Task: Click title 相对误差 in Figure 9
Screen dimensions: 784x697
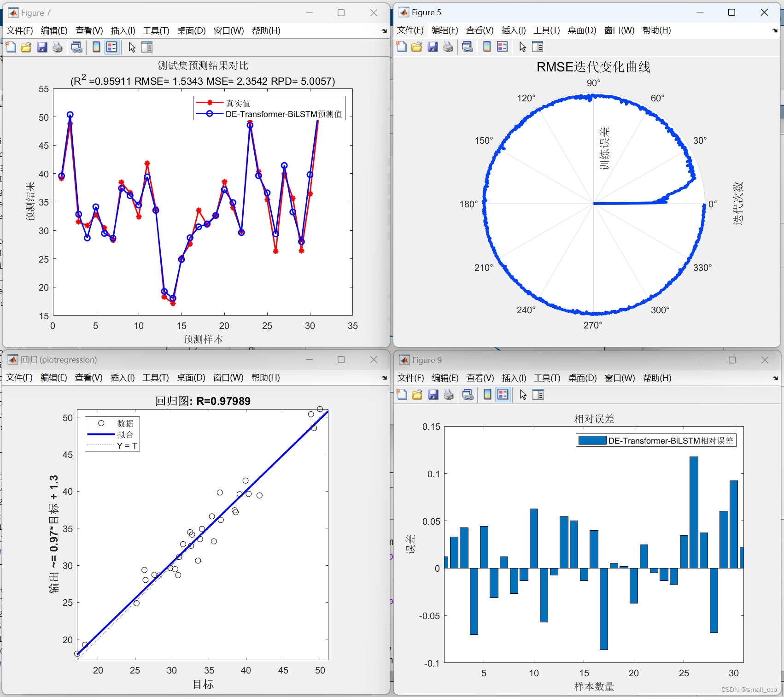Action: pos(594,419)
